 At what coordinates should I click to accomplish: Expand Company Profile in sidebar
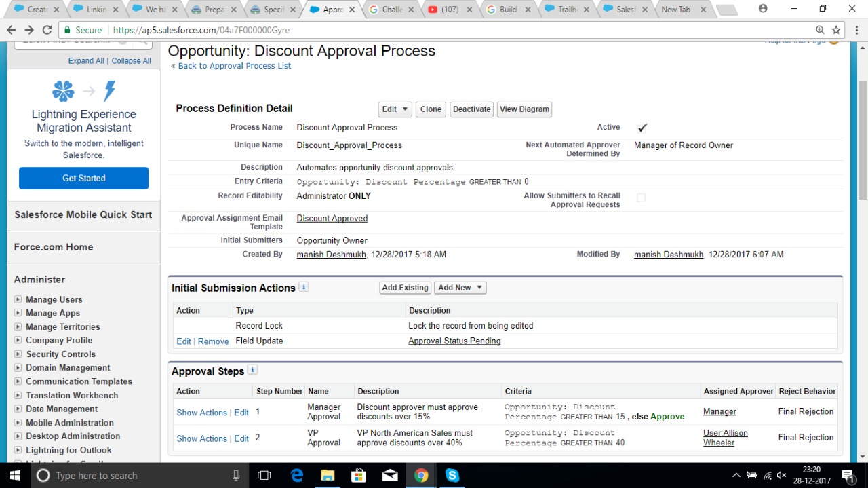click(x=18, y=340)
